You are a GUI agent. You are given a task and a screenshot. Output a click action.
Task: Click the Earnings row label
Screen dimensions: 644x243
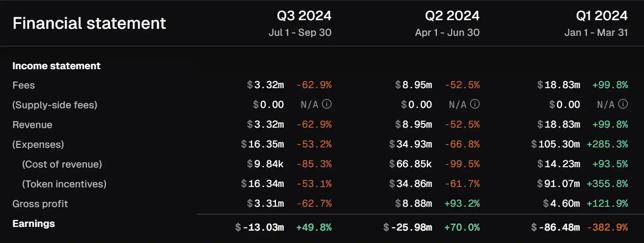tap(33, 224)
